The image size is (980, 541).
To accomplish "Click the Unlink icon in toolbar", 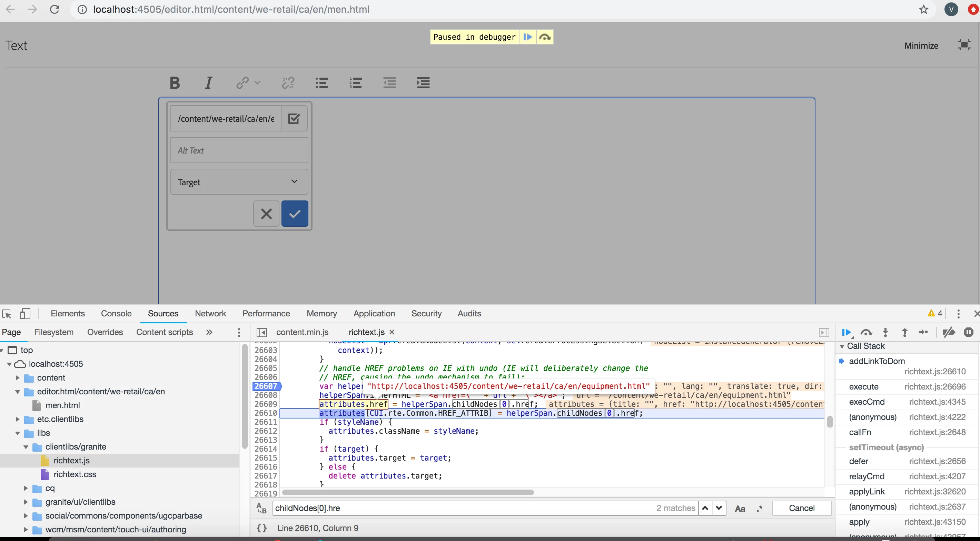I will [x=288, y=82].
